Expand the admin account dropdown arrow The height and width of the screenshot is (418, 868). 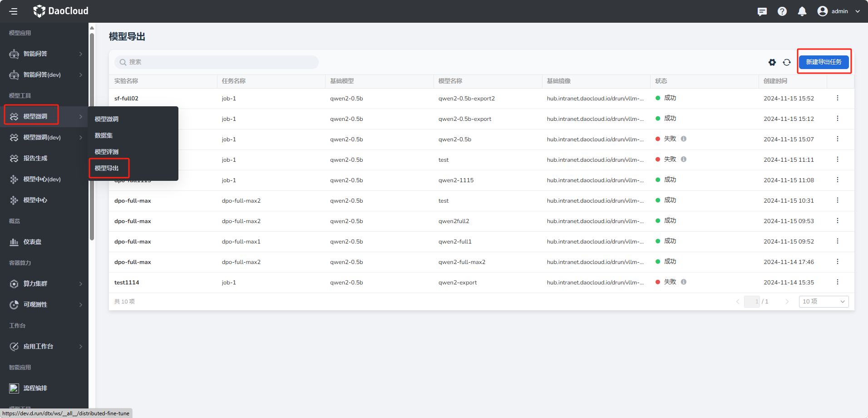click(x=858, y=11)
